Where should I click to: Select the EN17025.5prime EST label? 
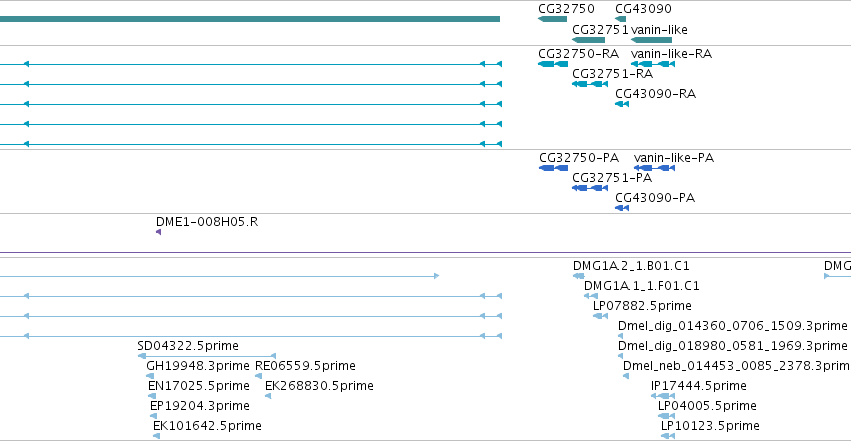click(x=199, y=386)
